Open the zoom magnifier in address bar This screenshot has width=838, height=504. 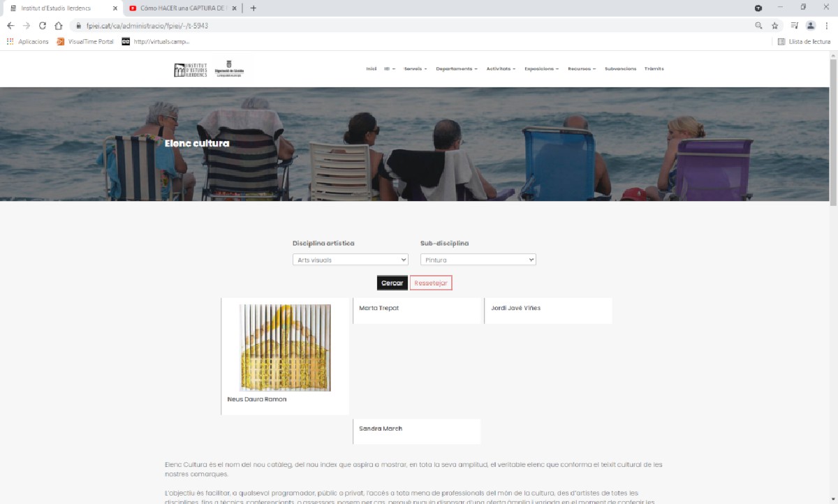[x=759, y=26]
